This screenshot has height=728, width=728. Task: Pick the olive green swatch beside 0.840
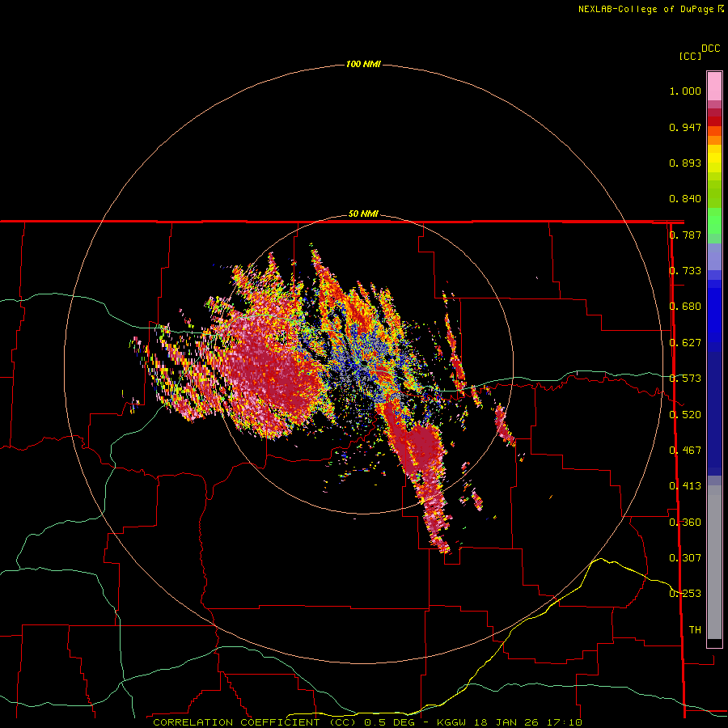714,194
